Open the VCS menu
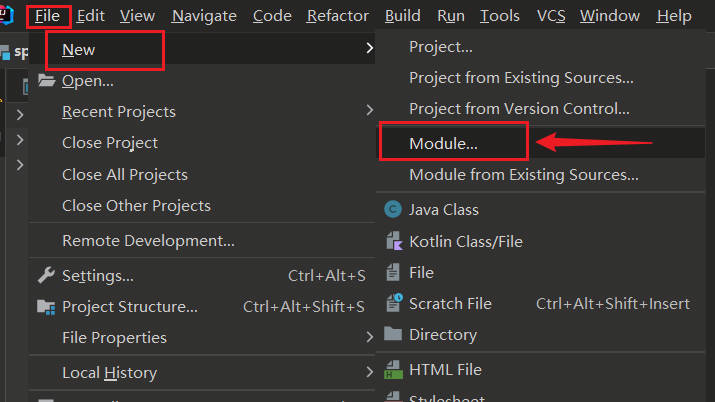The width and height of the screenshot is (715, 402). coord(551,16)
